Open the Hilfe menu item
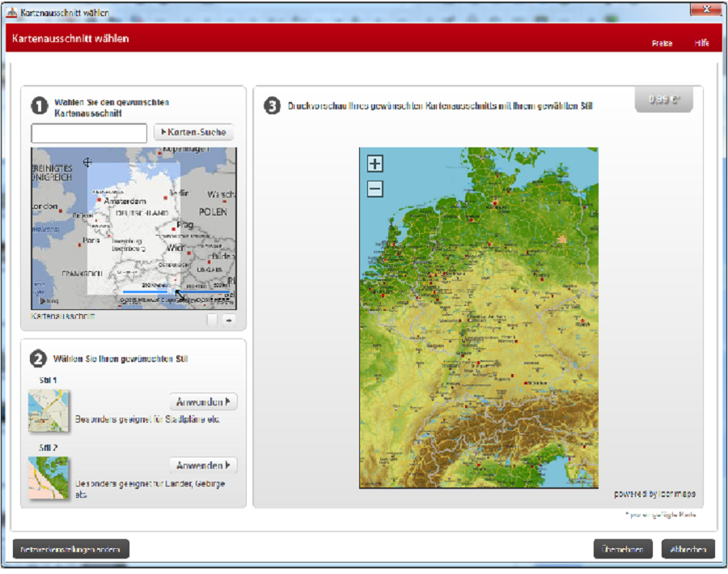The height and width of the screenshot is (574, 728). coord(701,43)
